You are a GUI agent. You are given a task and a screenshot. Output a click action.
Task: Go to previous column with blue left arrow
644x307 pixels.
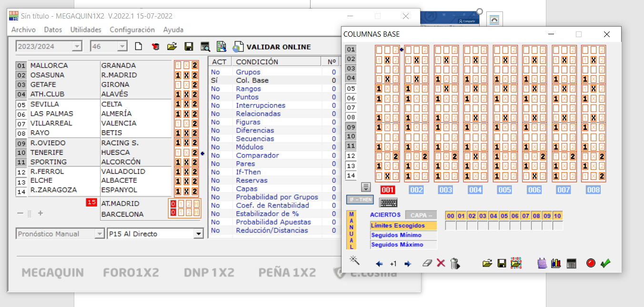(x=379, y=264)
